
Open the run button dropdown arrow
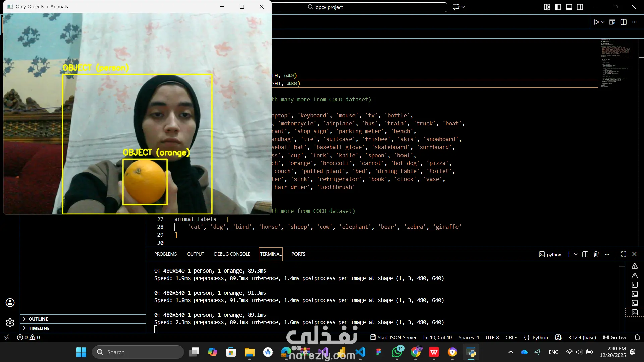click(603, 22)
